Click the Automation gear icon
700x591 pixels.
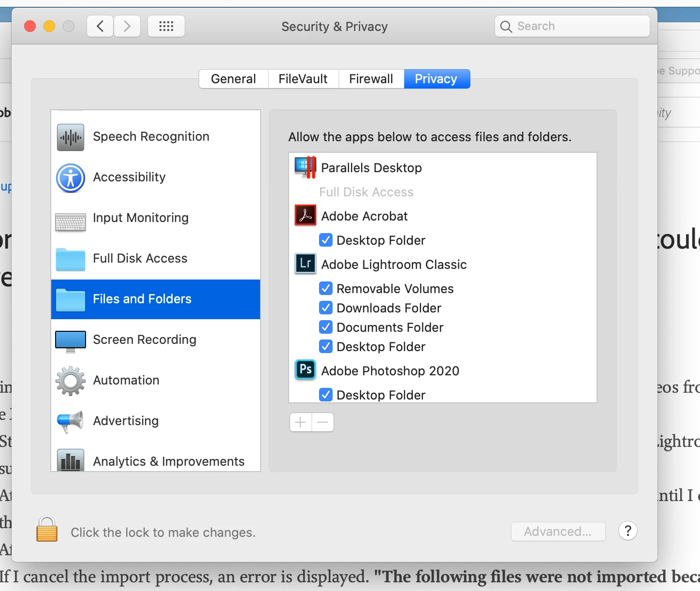pos(71,381)
